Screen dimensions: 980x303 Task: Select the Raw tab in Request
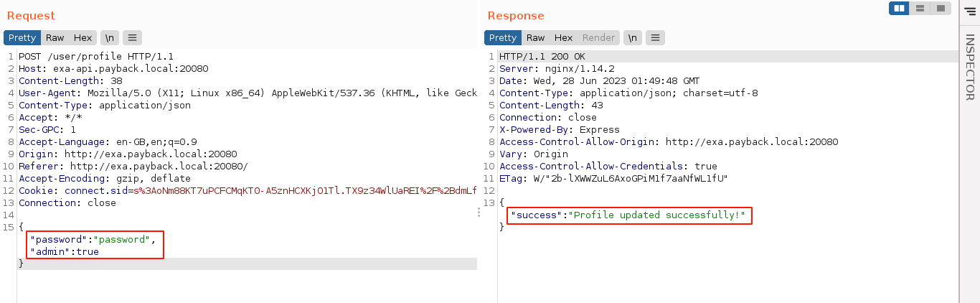point(55,37)
